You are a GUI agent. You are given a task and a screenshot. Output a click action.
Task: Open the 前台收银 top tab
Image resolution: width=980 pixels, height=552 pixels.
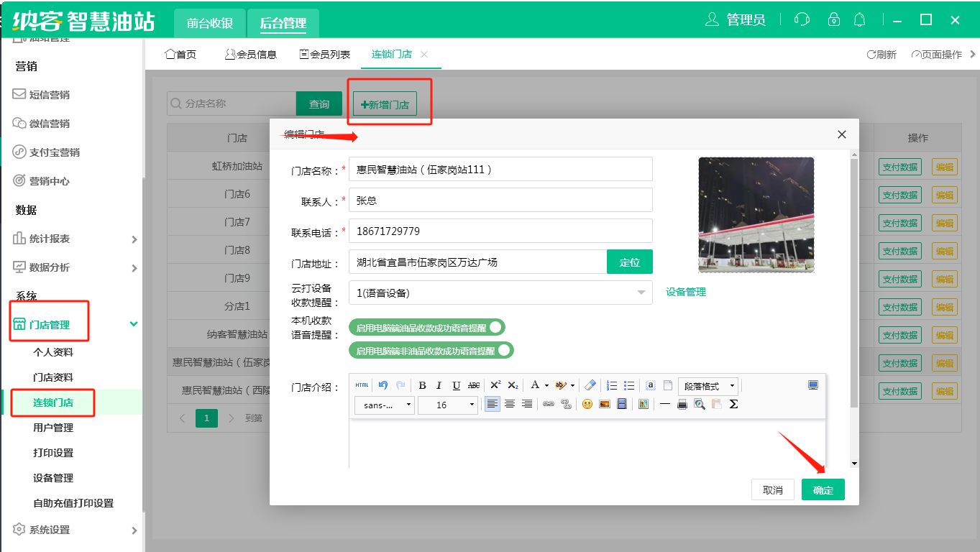[210, 23]
